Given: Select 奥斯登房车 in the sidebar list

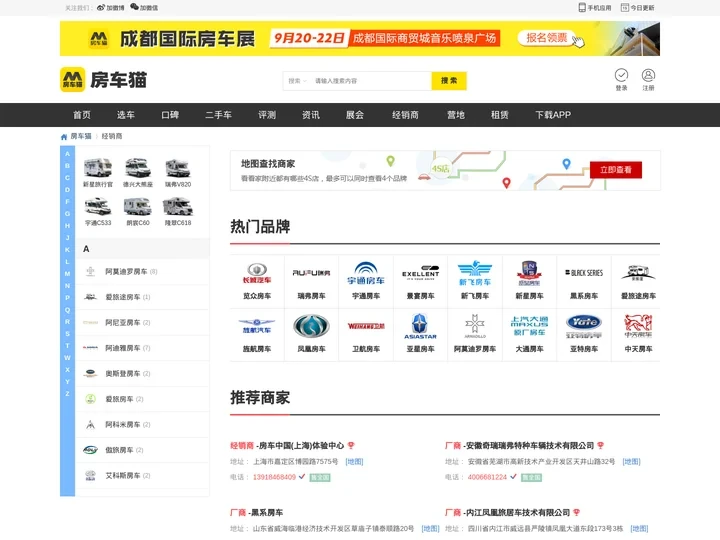Looking at the screenshot, I should (142, 373).
